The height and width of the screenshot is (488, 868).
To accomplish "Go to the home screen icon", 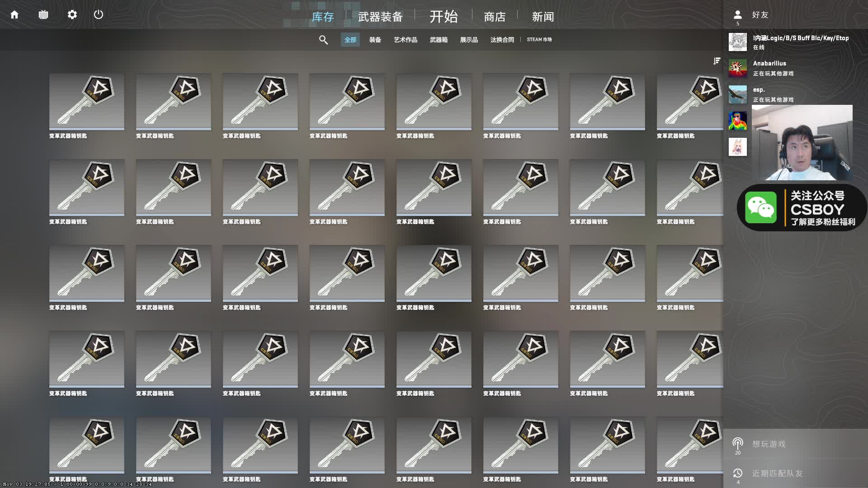I will coord(14,15).
